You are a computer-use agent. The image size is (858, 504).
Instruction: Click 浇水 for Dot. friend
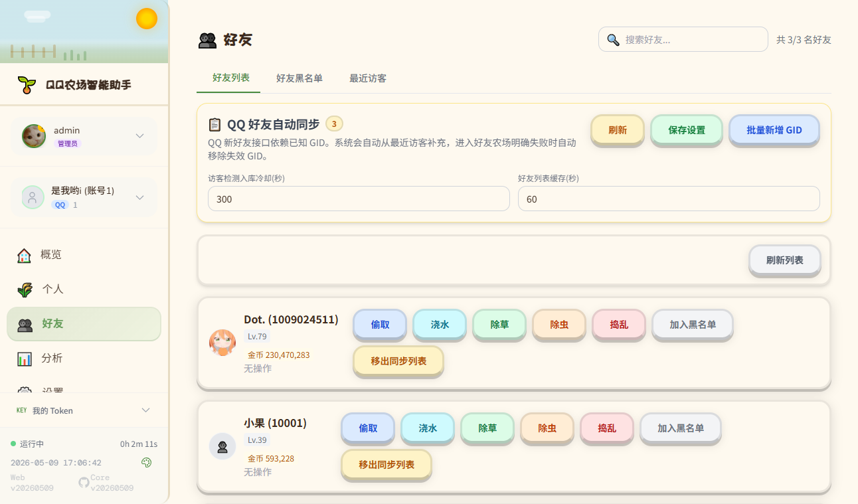[440, 325]
